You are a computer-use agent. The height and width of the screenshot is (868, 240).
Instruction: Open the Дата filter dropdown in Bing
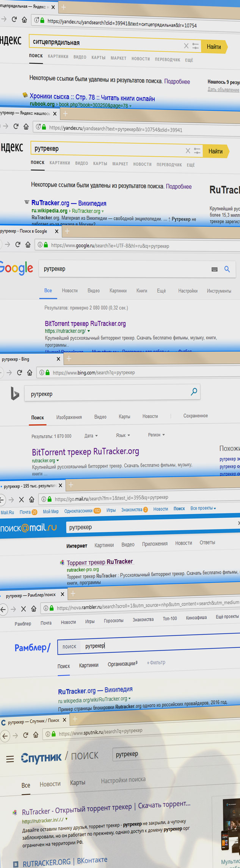point(91,436)
